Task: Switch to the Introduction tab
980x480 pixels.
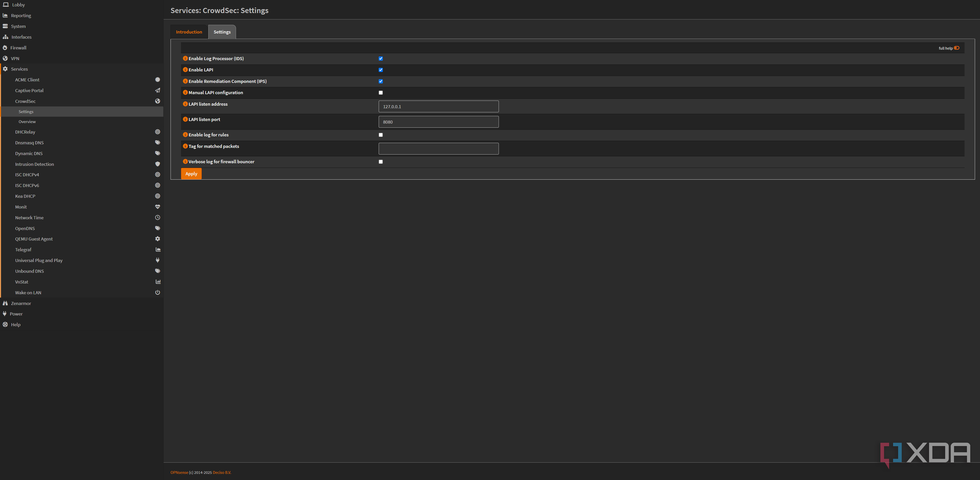Action: pos(189,32)
